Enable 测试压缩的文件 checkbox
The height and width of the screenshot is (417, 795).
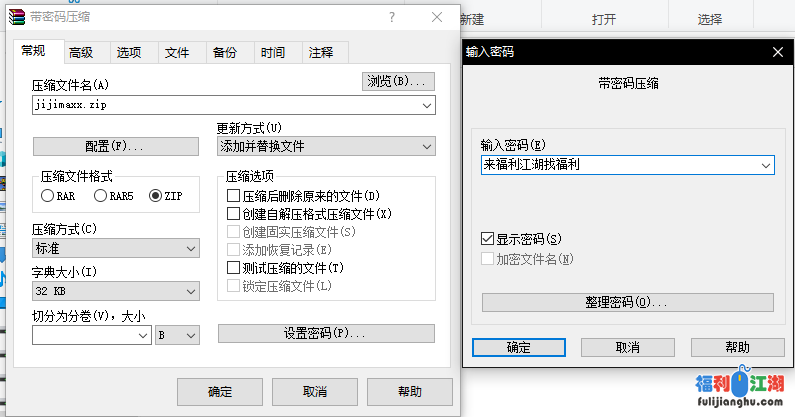pyautogui.click(x=234, y=268)
